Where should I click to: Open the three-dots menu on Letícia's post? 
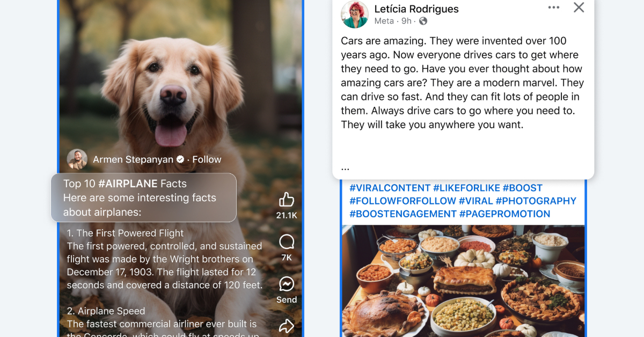554,8
